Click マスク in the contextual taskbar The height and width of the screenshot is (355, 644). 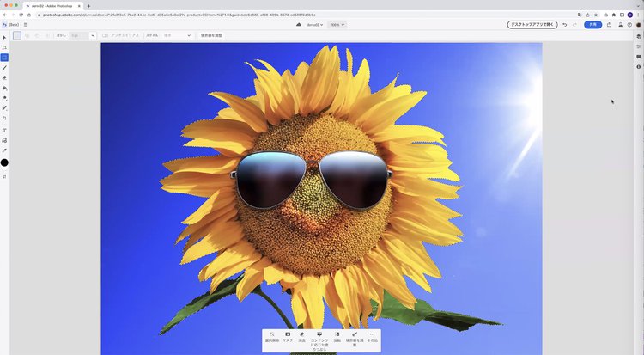pos(288,336)
